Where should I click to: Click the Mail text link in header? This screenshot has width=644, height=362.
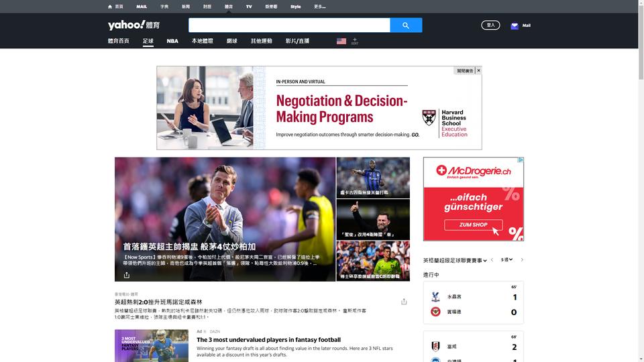526,25
